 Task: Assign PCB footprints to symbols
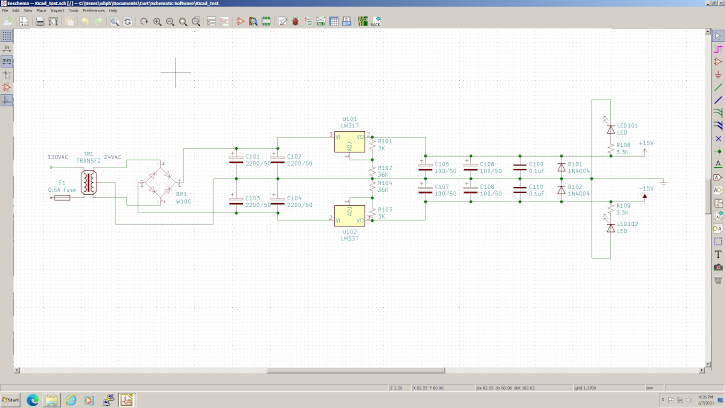[308, 21]
